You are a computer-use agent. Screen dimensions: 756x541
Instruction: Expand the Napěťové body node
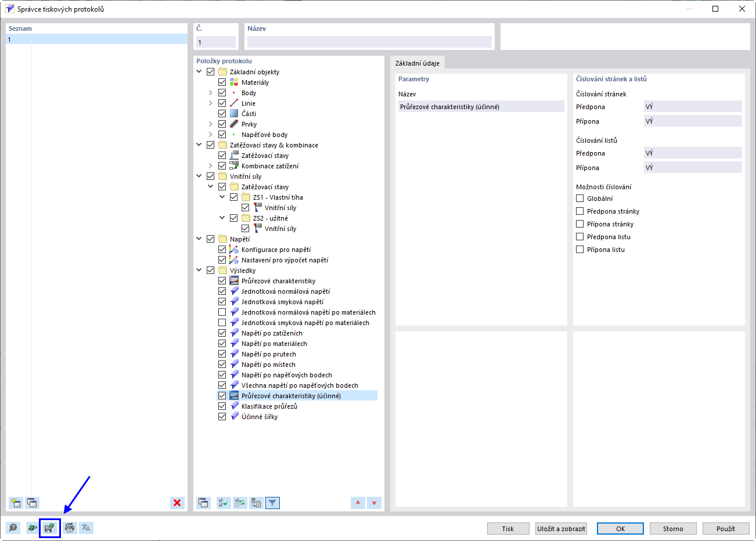pyautogui.click(x=210, y=135)
